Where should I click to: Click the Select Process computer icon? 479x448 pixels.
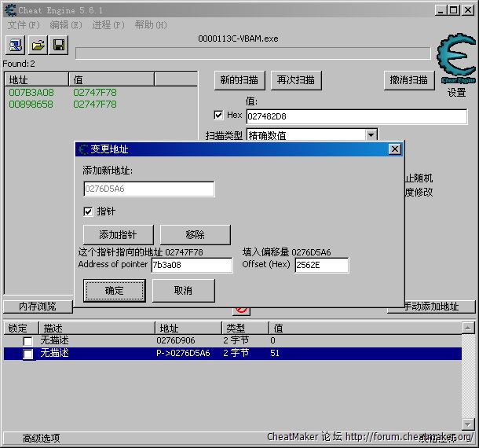click(16, 45)
